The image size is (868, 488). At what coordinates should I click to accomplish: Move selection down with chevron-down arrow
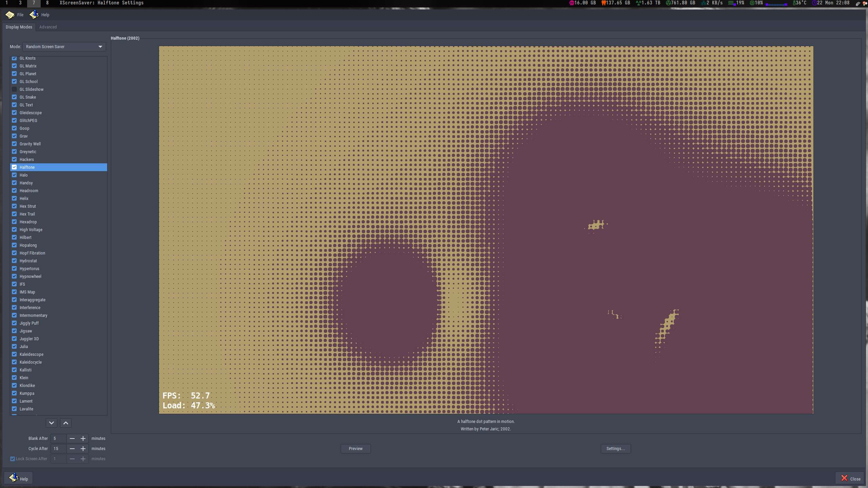pos(52,423)
